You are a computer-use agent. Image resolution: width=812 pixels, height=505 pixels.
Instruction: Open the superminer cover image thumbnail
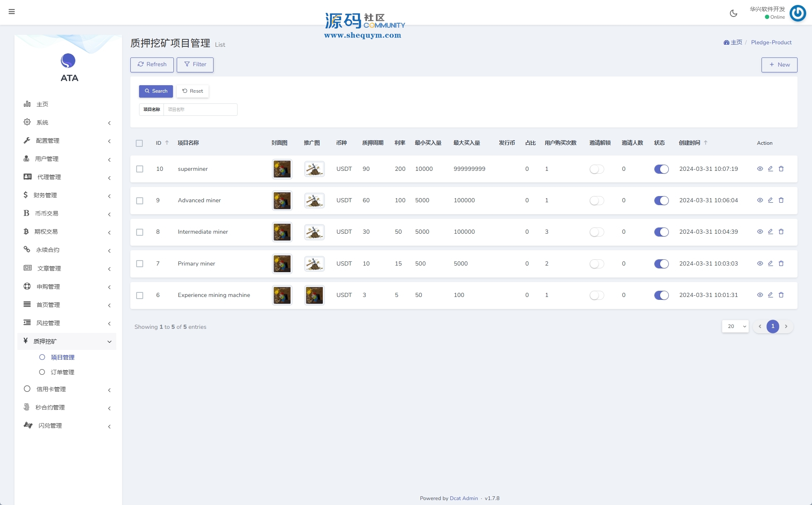click(x=282, y=169)
